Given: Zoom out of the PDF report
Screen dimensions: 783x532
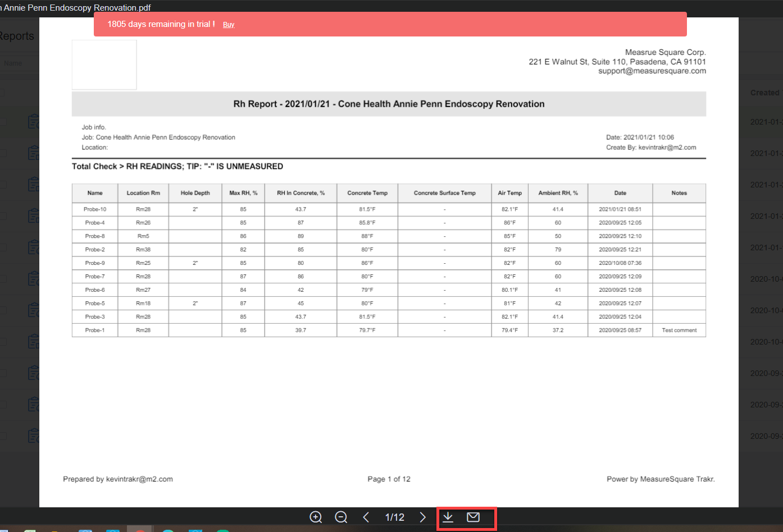Looking at the screenshot, I should coord(341,517).
